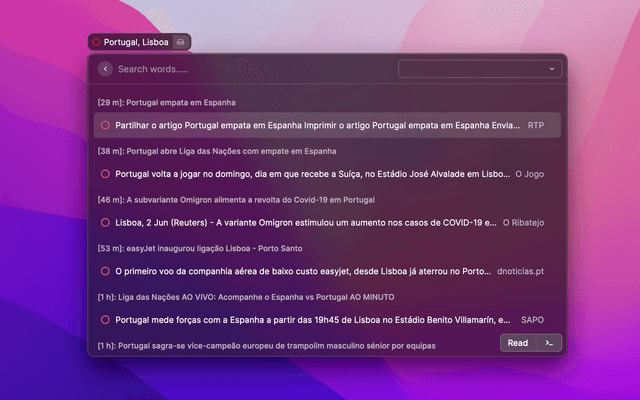Click the circle icon of the RTP article
Image resolution: width=640 pixels, height=400 pixels.
pos(105,125)
